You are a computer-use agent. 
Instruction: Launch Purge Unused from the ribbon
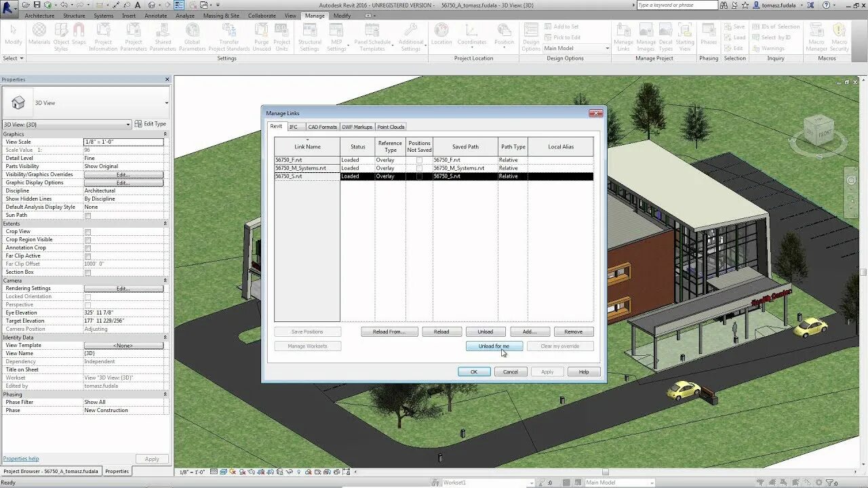coord(262,37)
